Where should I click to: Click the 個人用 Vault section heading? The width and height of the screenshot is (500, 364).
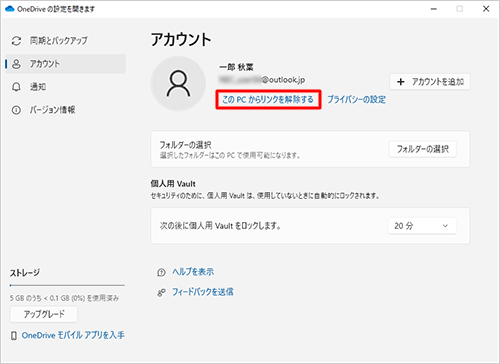pyautogui.click(x=173, y=184)
